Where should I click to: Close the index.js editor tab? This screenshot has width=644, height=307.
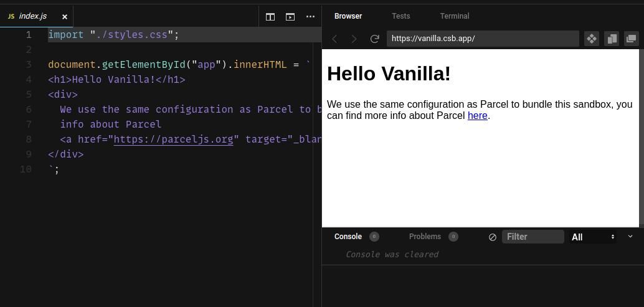click(x=64, y=17)
